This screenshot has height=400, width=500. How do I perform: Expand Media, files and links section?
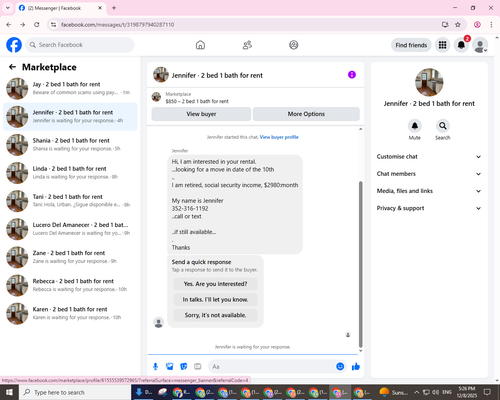429,191
